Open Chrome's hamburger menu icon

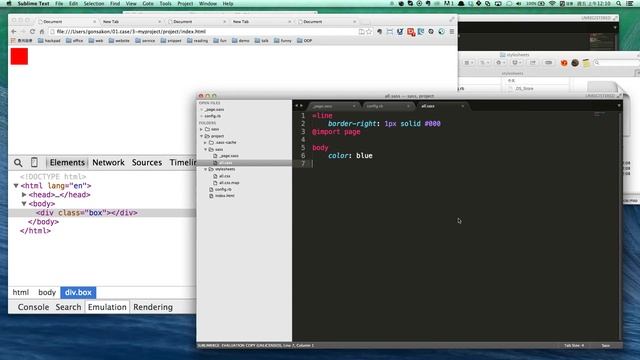click(x=451, y=31)
